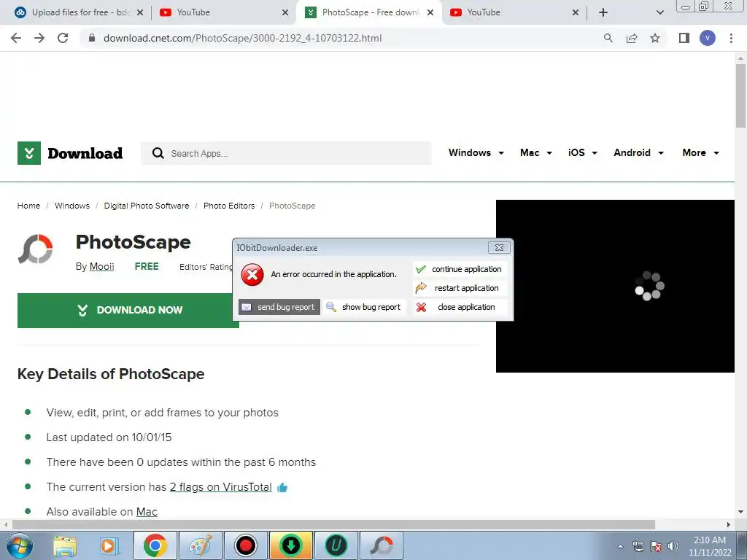The height and width of the screenshot is (560, 747).
Task: Open the tab search chevron
Action: click(x=659, y=12)
